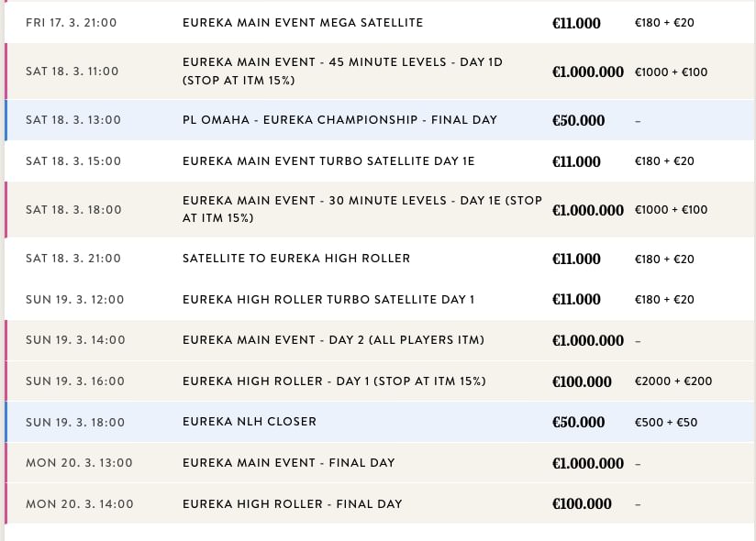
Task: Click €100.000 guarantee of High Roller Day 1
Action: tap(582, 381)
